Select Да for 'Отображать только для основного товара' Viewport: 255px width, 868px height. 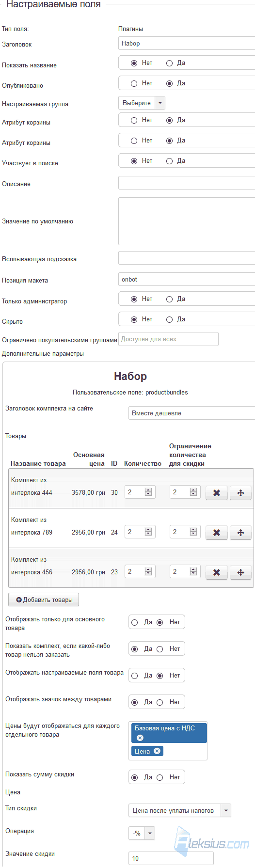[135, 622]
